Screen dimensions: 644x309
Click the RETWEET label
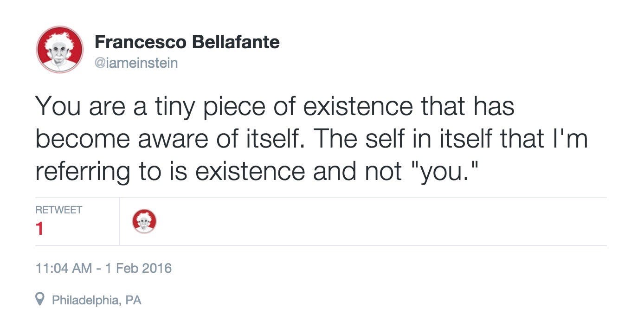pyautogui.click(x=58, y=210)
